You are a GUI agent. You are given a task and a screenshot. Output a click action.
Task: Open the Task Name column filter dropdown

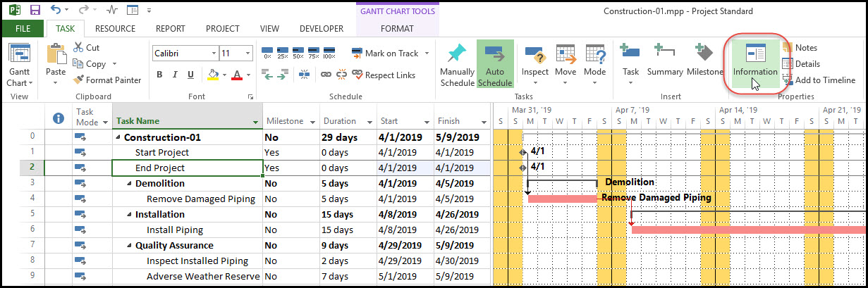[255, 122]
